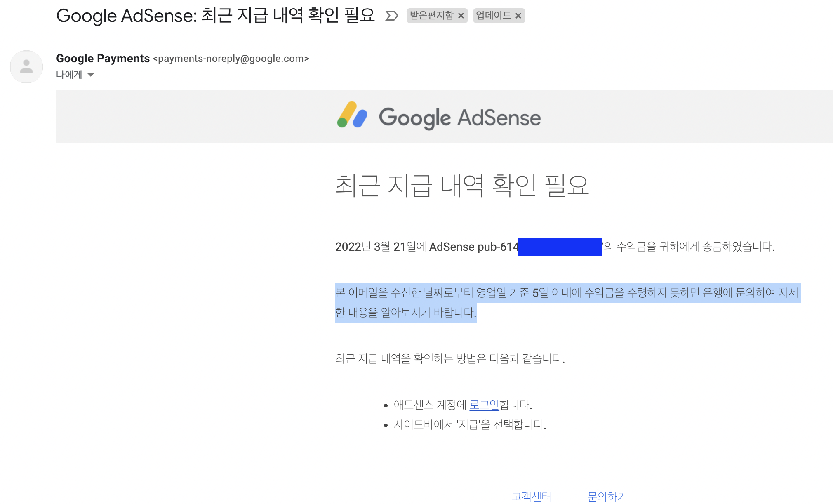This screenshot has height=504, width=833.
Task: Click the 나에게 recipient text
Action: [69, 75]
